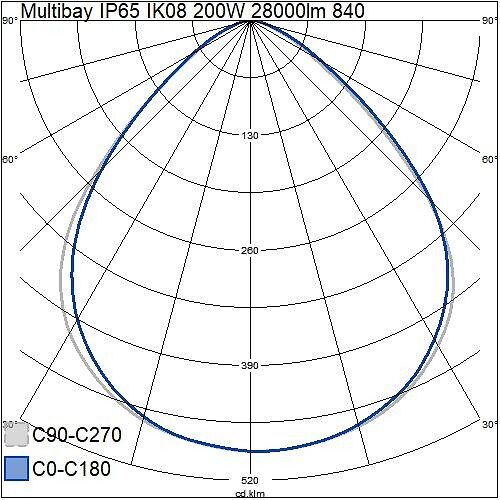Click the 90° angle label at top right

(x=490, y=21)
